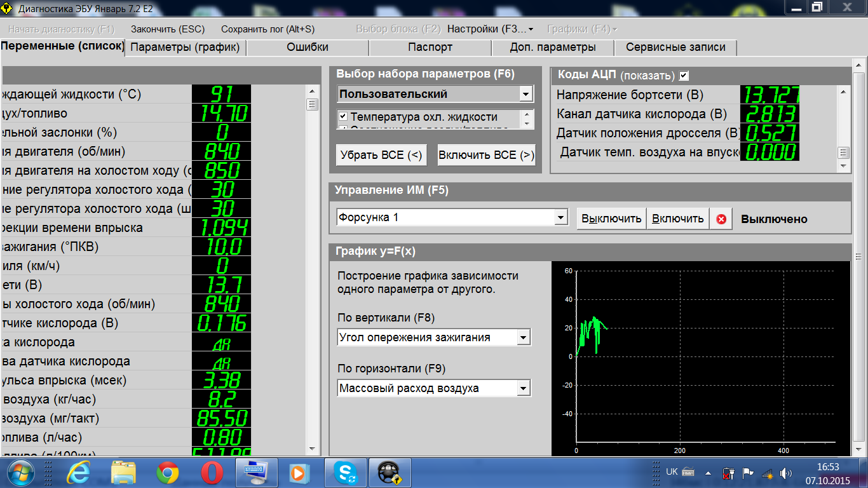Select the Переменные (список) tab
The image size is (868, 488).
point(62,46)
